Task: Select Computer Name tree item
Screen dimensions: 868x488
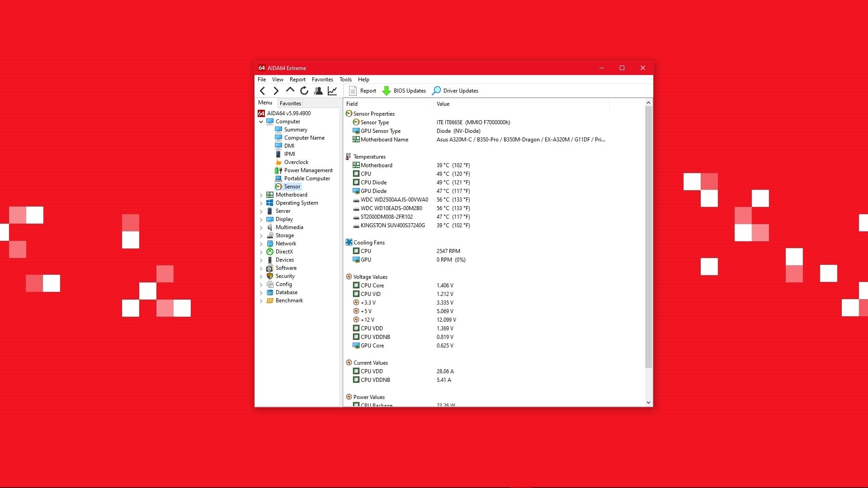Action: pos(304,138)
